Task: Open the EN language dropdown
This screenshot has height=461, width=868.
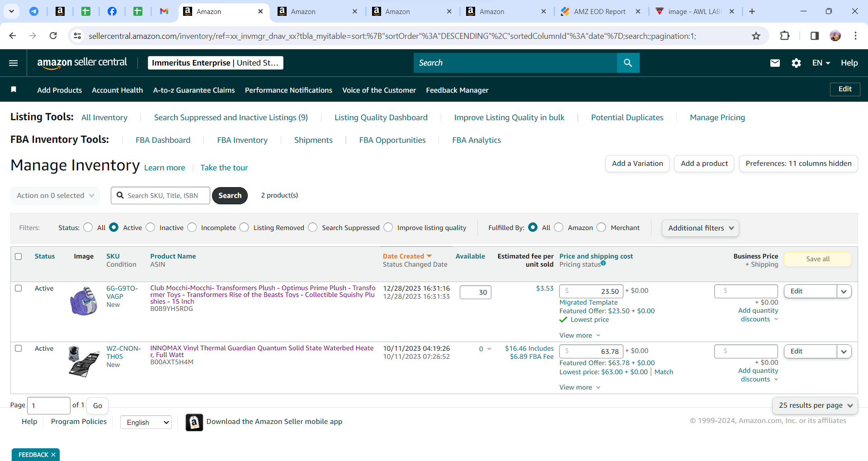Action: click(821, 63)
